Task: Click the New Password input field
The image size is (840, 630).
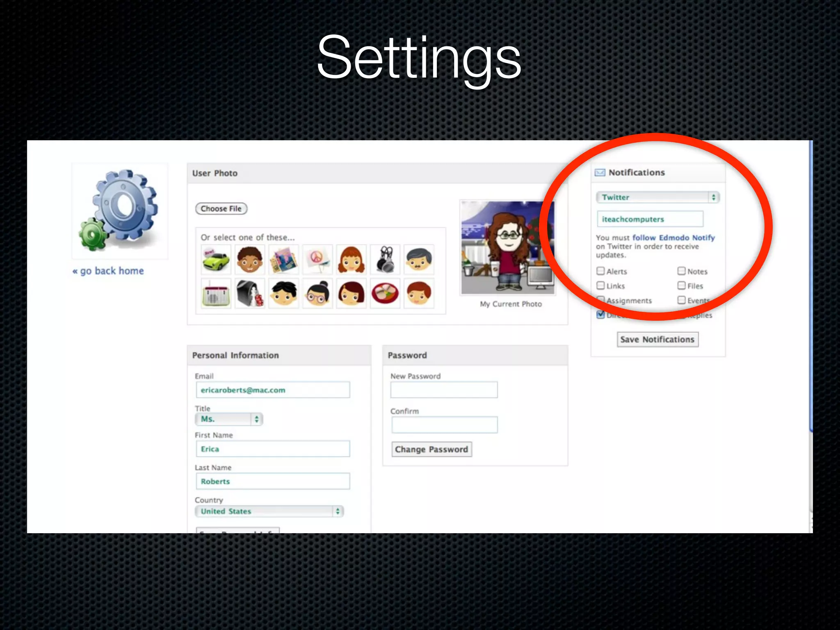Action: point(444,390)
